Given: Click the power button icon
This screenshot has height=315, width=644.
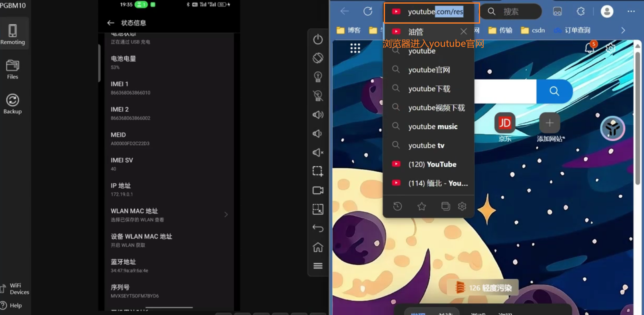Looking at the screenshot, I should [318, 39].
